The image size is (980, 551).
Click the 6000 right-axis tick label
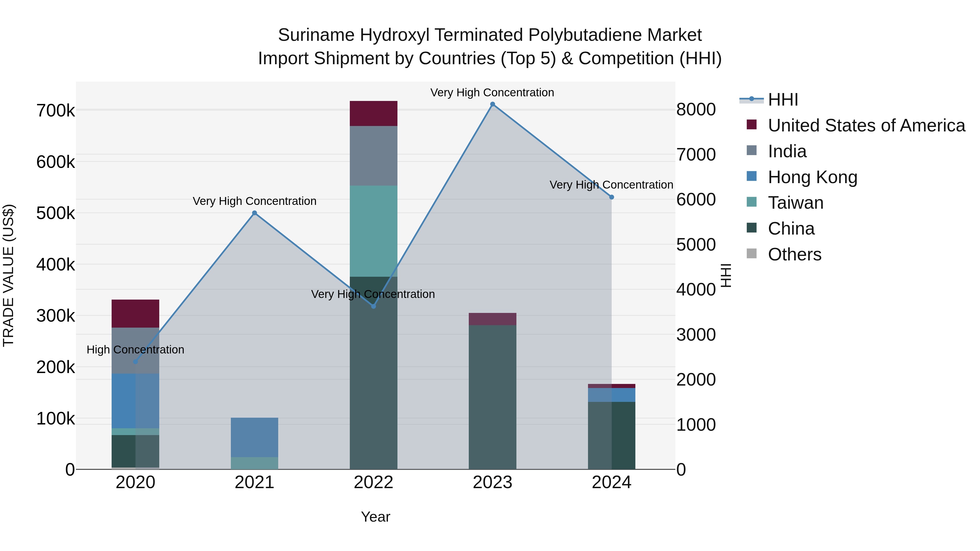(696, 200)
